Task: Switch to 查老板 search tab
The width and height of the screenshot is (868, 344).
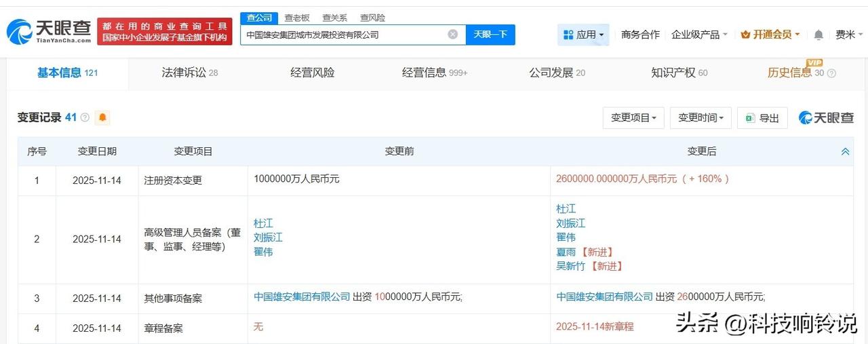Action: (x=297, y=18)
